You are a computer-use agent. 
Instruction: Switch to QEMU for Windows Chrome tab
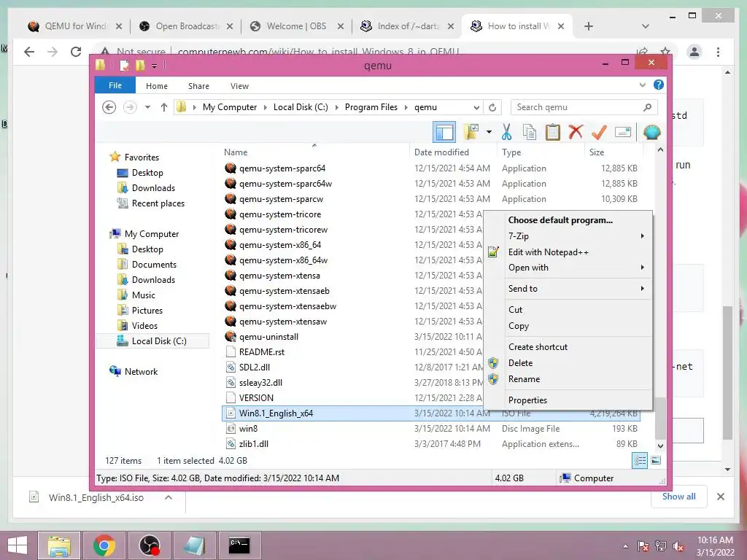pyautogui.click(x=75, y=26)
